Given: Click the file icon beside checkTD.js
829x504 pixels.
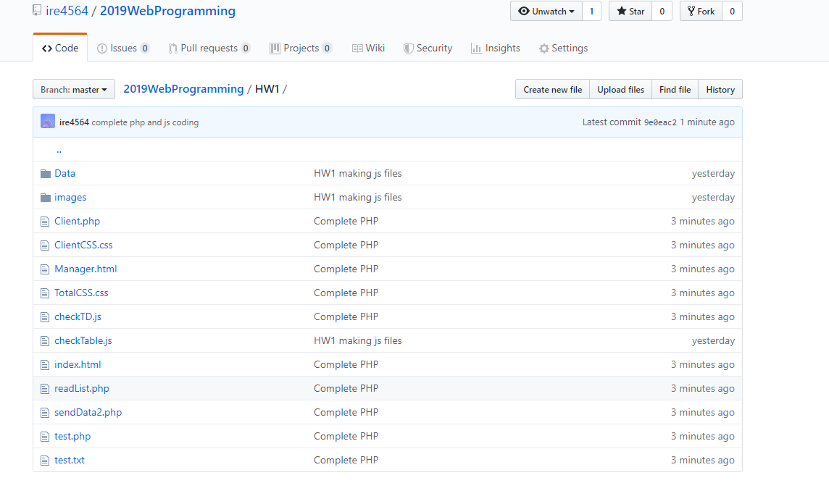Looking at the screenshot, I should coord(45,317).
